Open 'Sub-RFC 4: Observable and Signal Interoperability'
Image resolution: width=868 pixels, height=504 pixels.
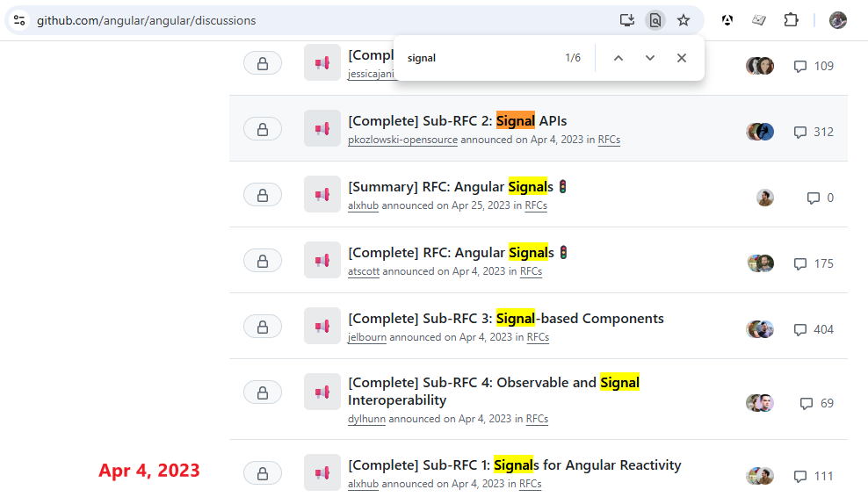(x=493, y=391)
